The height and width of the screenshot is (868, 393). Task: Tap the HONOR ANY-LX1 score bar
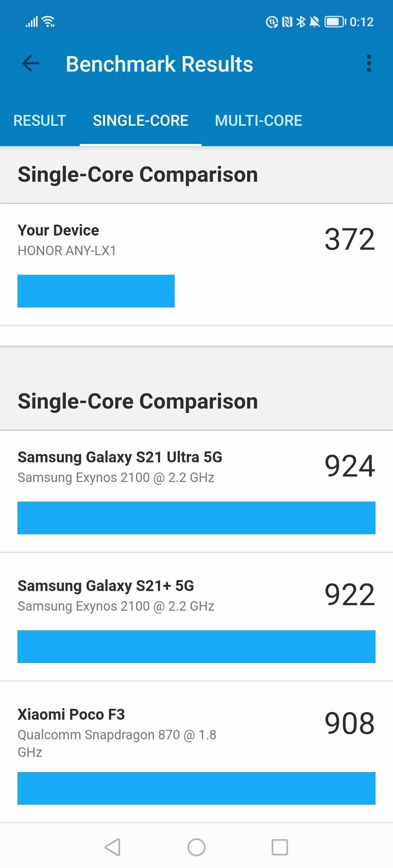[96, 291]
